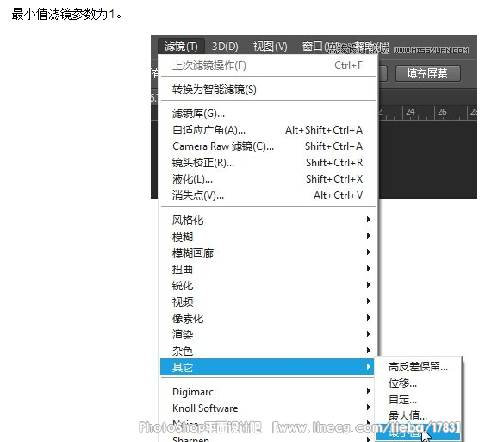Expand the 风格化 submenu
This screenshot has height=442, width=504.
(x=268, y=221)
